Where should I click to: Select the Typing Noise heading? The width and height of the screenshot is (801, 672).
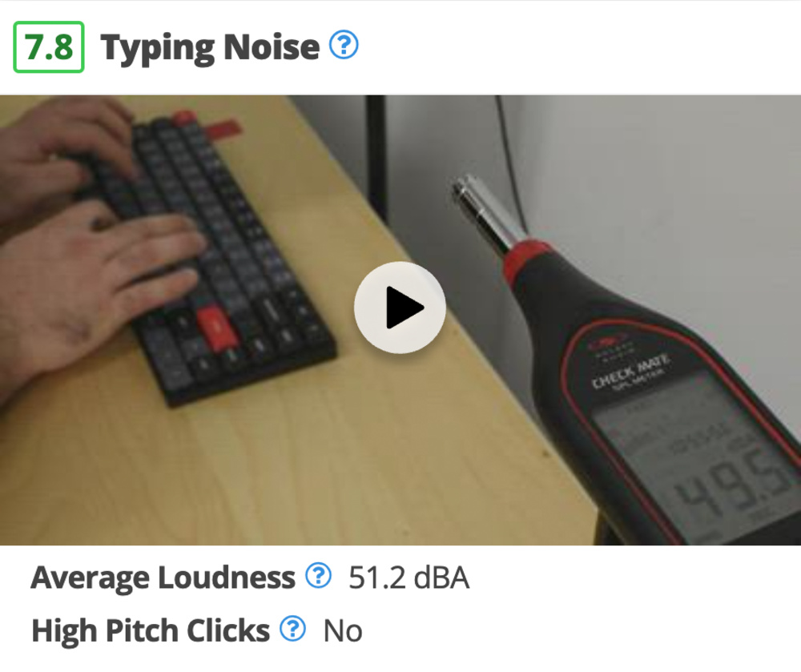tap(210, 48)
